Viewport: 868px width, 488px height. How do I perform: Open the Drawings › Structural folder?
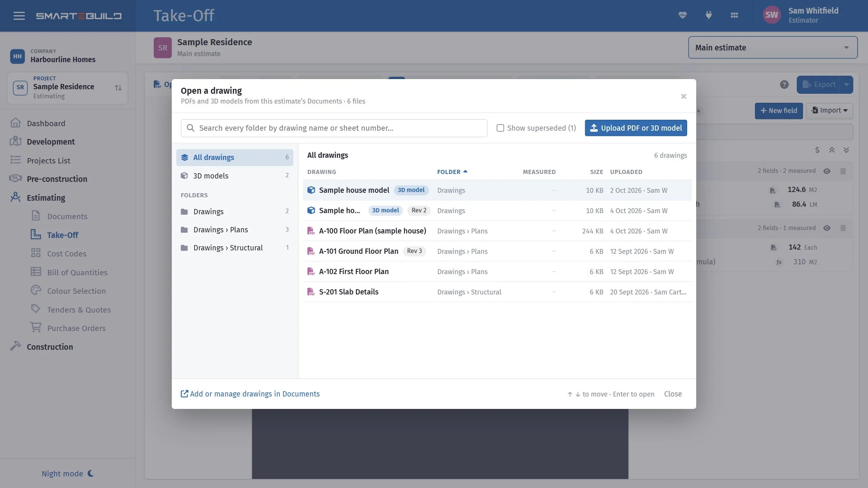[x=234, y=248]
